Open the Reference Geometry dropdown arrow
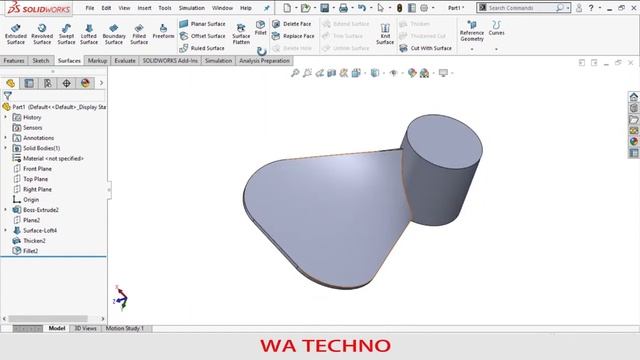Screen dimensions: 640x360 pyautogui.click(x=472, y=49)
